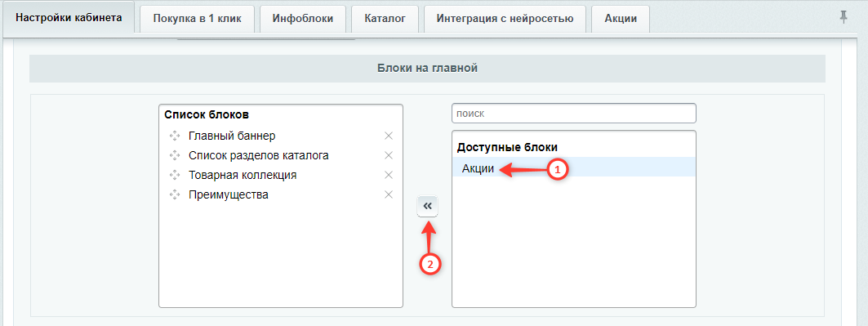
Task: Open the Инфоблоки tab
Action: pyautogui.click(x=303, y=19)
